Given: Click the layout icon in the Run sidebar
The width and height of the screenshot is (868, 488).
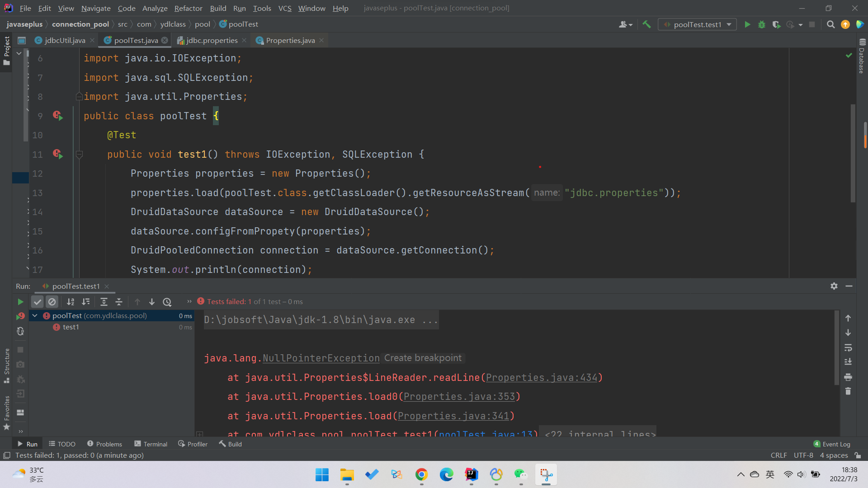Looking at the screenshot, I should (x=20, y=412).
